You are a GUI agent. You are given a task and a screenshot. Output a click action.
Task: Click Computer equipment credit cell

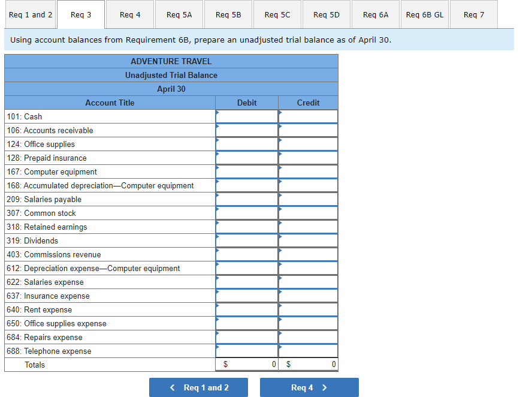(x=308, y=172)
